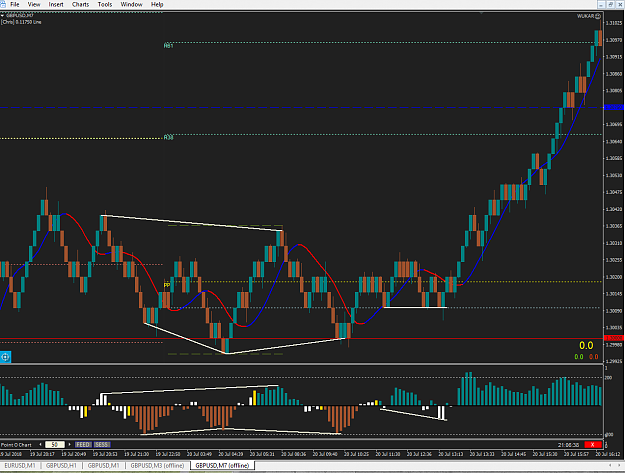Decrease Point O Chart value with left arrow
This screenshot has width=625, height=473.
40,444
